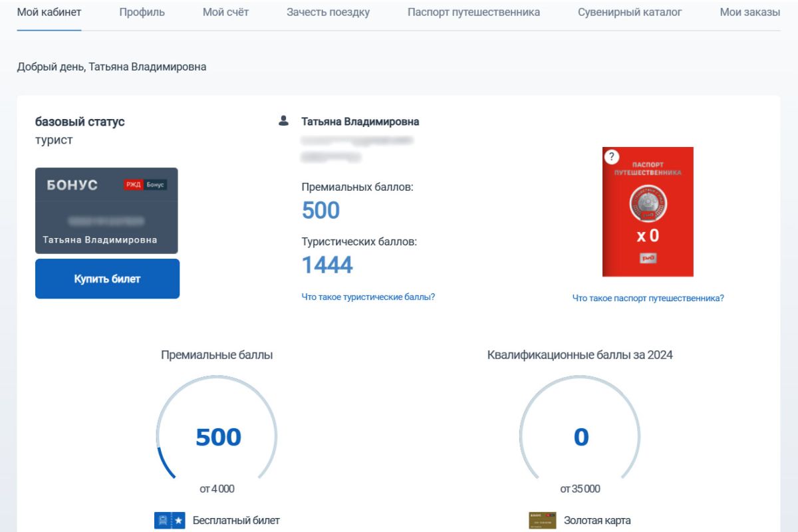Go to the Зачесть поездку tab
This screenshot has height=532, width=798.
point(328,12)
